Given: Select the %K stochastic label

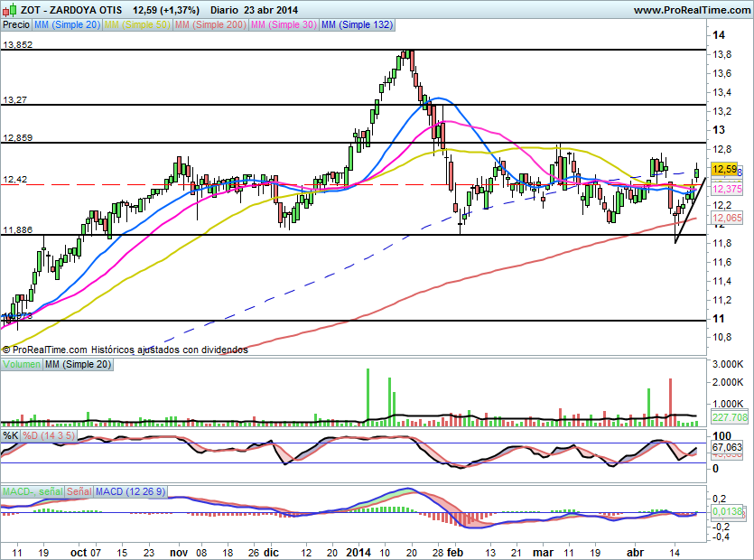Looking at the screenshot, I should [11, 435].
